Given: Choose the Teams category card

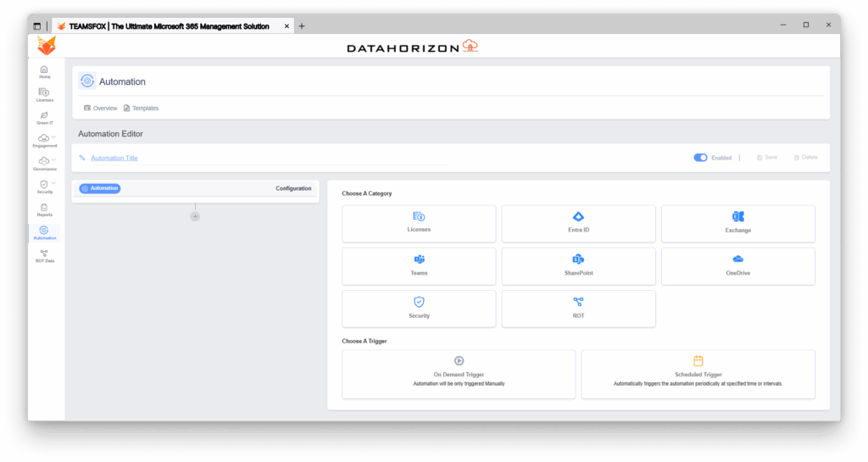Looking at the screenshot, I should point(419,266).
